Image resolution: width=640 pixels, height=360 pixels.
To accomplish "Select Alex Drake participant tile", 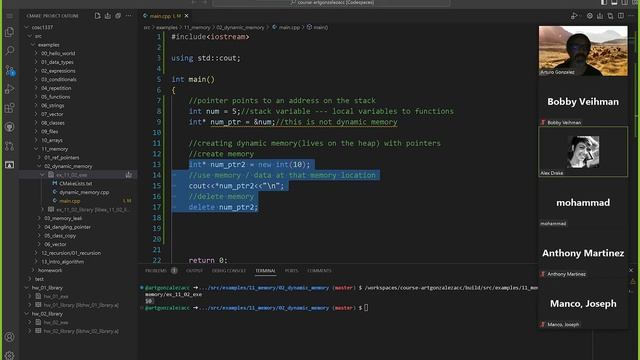I will tap(583, 152).
